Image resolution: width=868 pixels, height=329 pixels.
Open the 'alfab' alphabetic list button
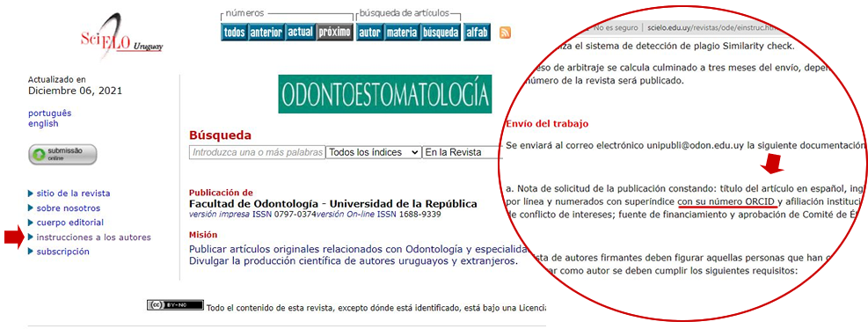477,33
